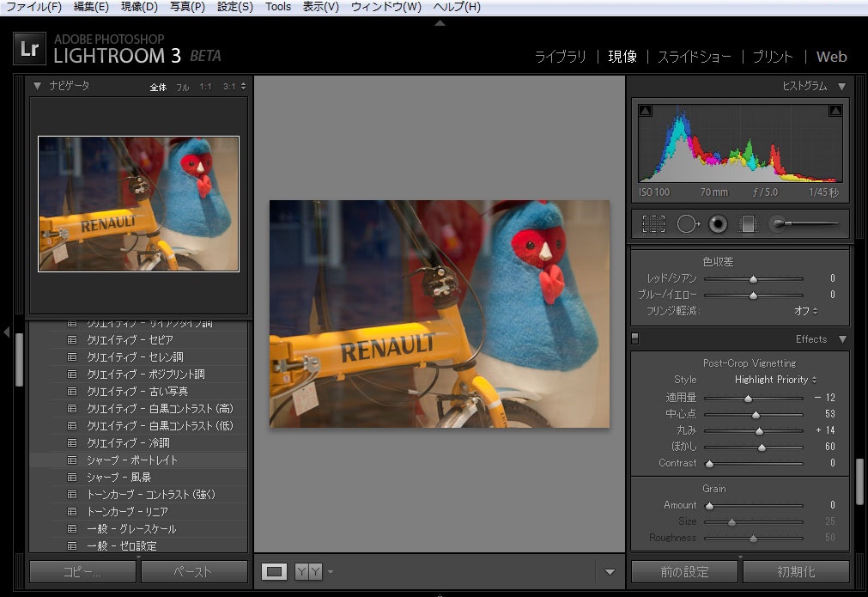Open the 写真(P) menu
Viewport: 868px width, 597px height.
(187, 7)
